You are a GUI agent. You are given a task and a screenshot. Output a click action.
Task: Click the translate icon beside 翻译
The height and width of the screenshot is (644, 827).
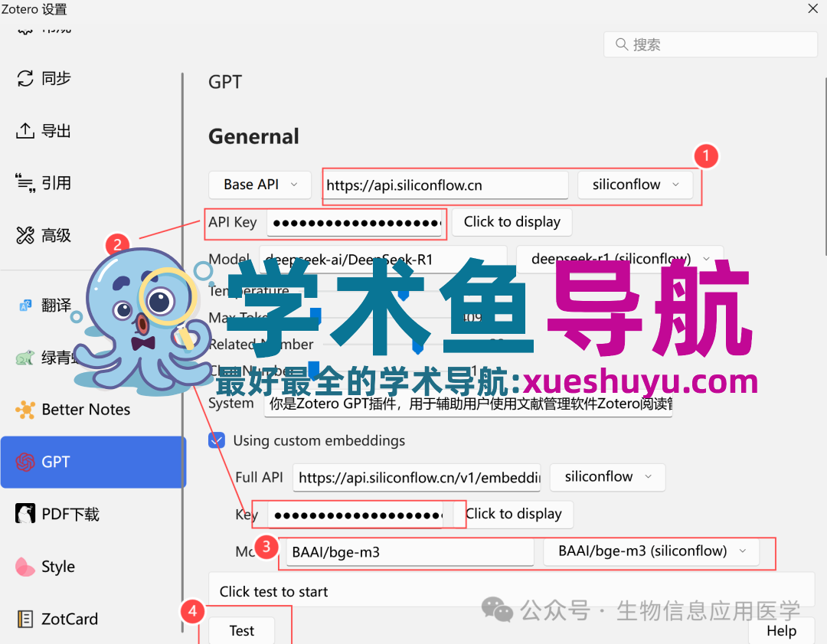[x=25, y=306]
